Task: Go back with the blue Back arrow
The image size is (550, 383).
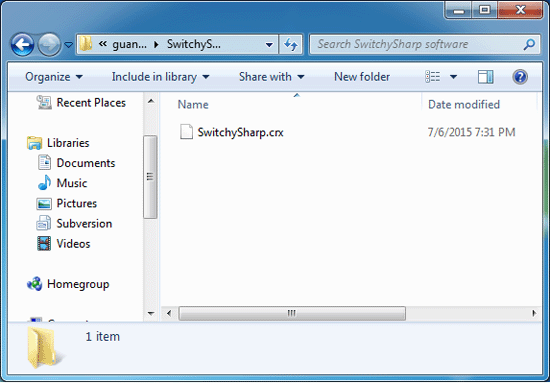Action: coord(22,45)
